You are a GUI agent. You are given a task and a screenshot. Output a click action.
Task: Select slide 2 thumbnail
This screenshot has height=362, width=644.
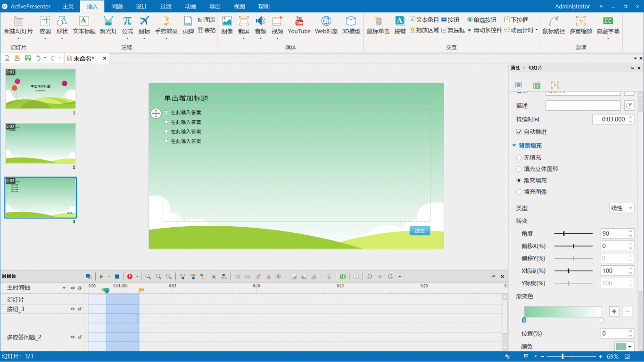coord(41,143)
